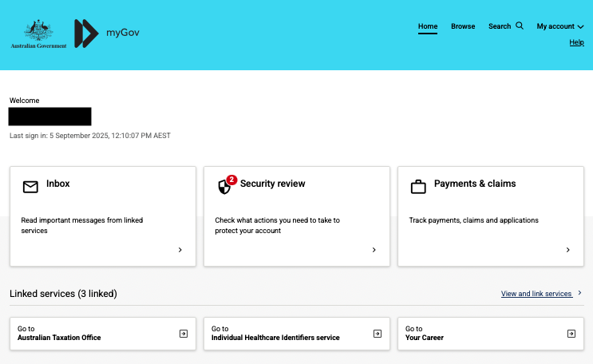Viewport: 593px width, 364px height.
Task: Click the Security review heading
Action: click(272, 184)
